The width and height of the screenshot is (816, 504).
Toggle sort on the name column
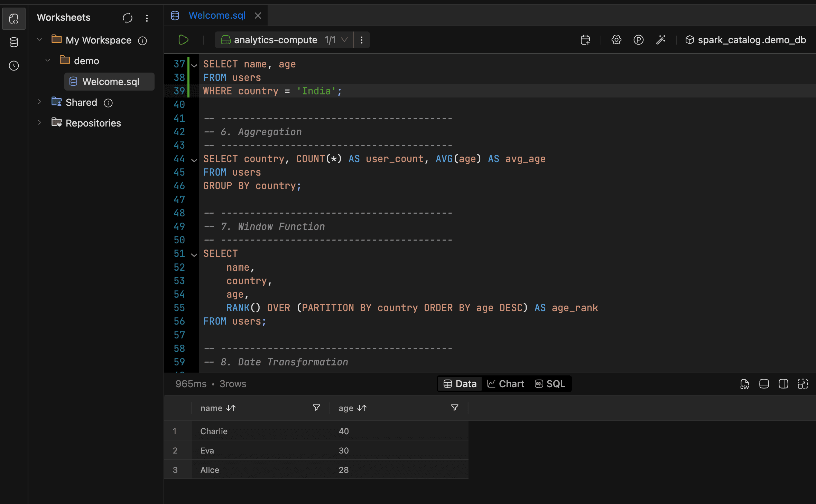click(x=231, y=408)
